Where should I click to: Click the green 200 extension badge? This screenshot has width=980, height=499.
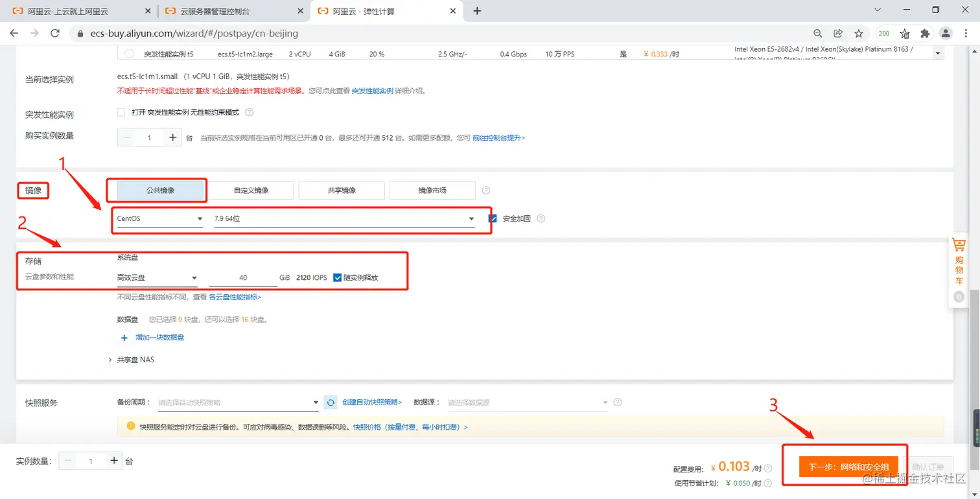[x=884, y=33]
